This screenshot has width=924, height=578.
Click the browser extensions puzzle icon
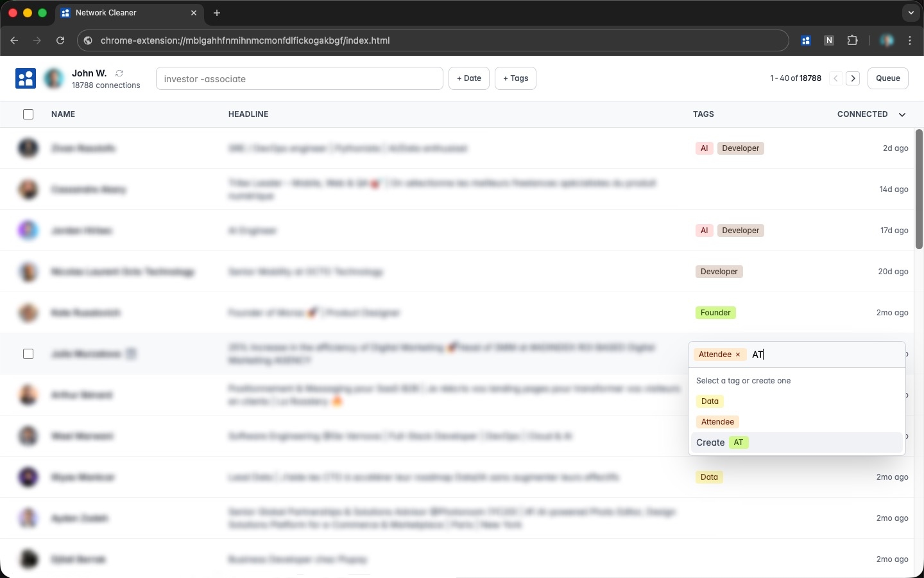[853, 40]
